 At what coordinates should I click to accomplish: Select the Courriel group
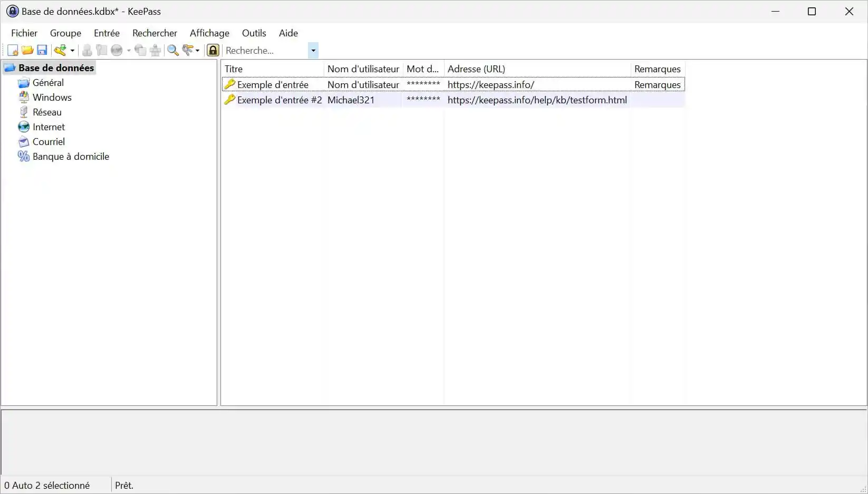click(49, 141)
